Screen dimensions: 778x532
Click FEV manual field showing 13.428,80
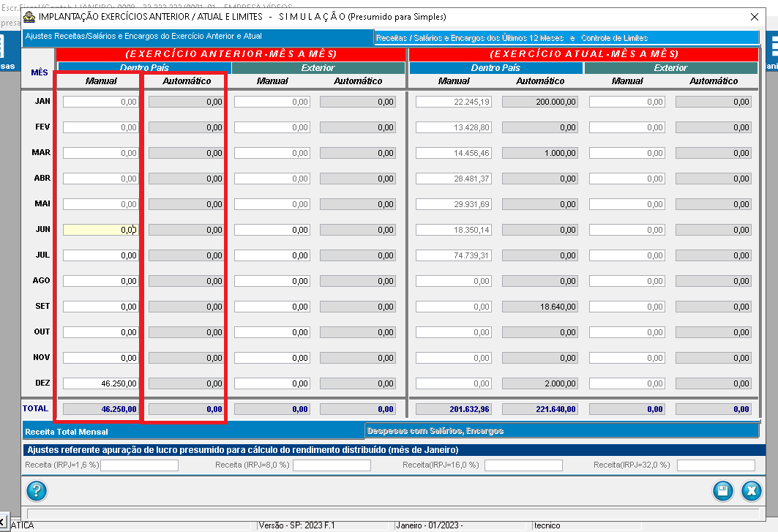[x=454, y=127]
